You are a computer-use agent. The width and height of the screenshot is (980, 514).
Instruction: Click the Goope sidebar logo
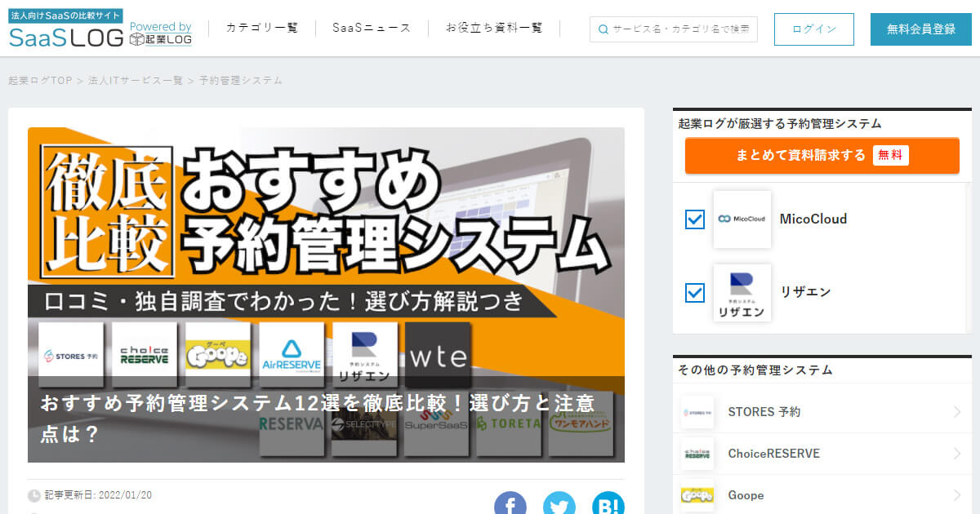pyautogui.click(x=697, y=495)
